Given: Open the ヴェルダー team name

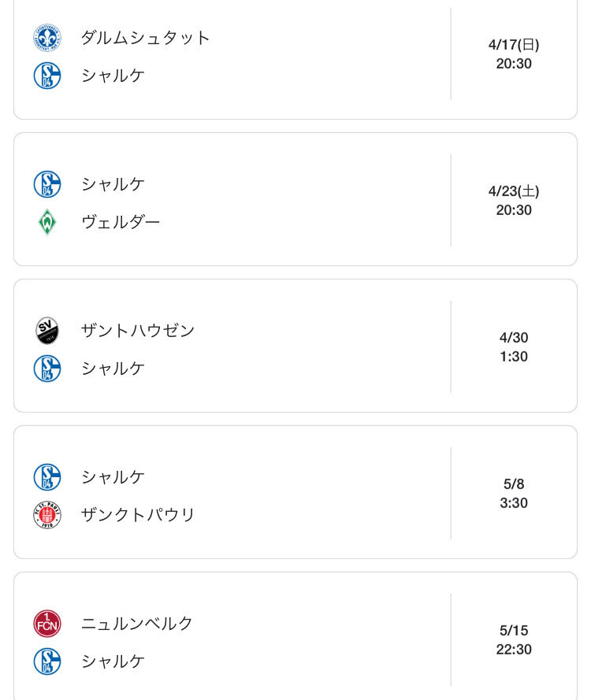Looking at the screenshot, I should 121,222.
